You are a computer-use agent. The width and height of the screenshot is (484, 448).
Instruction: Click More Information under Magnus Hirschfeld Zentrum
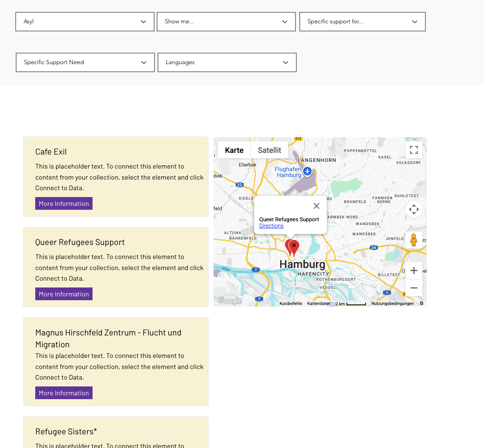tap(64, 393)
